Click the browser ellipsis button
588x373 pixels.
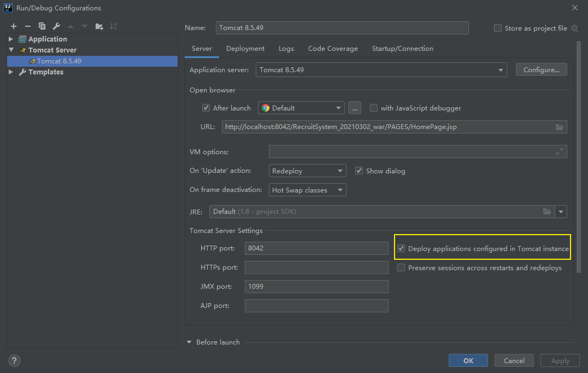(354, 108)
